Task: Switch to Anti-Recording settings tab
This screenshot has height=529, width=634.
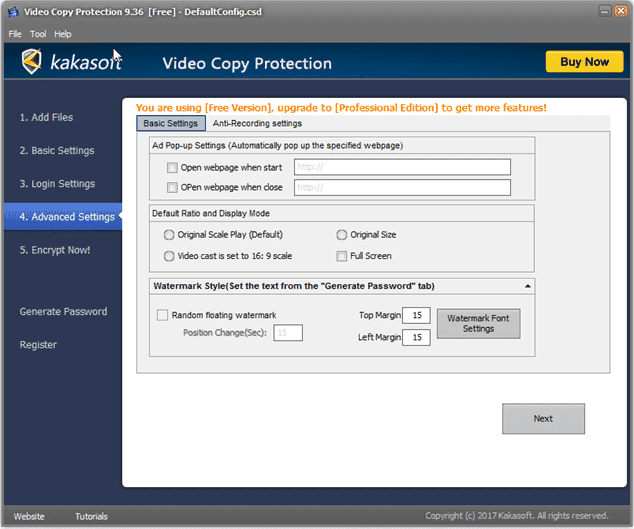Action: click(x=257, y=123)
